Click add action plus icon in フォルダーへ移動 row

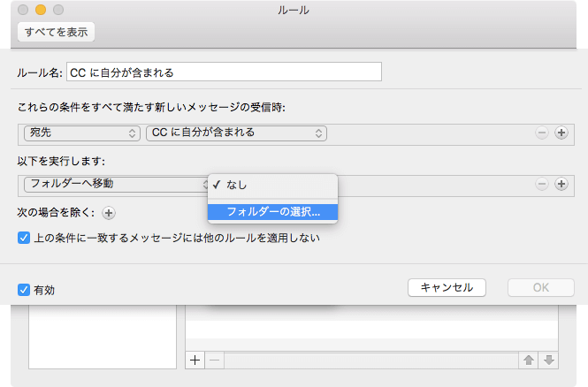coord(561,184)
